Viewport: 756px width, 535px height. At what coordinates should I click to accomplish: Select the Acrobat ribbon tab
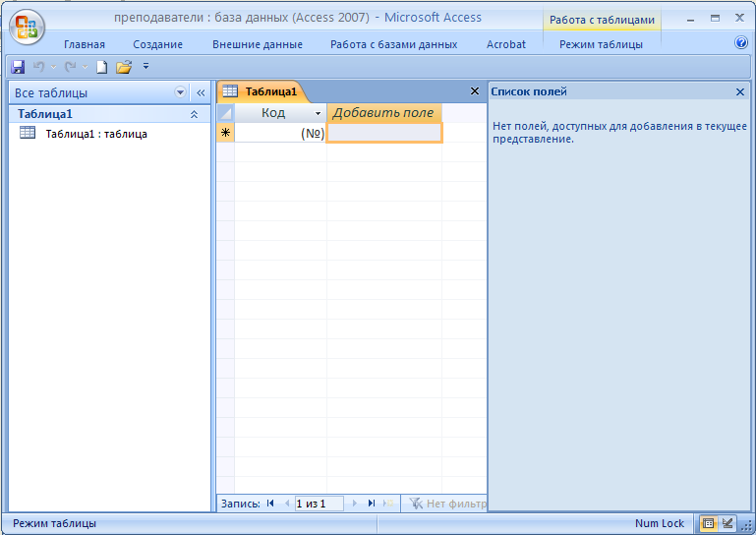tap(505, 44)
